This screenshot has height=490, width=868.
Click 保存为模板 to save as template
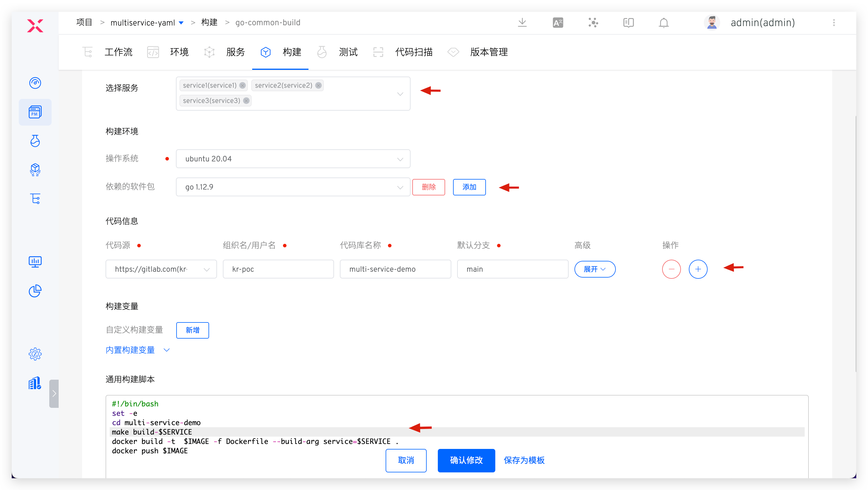524,460
